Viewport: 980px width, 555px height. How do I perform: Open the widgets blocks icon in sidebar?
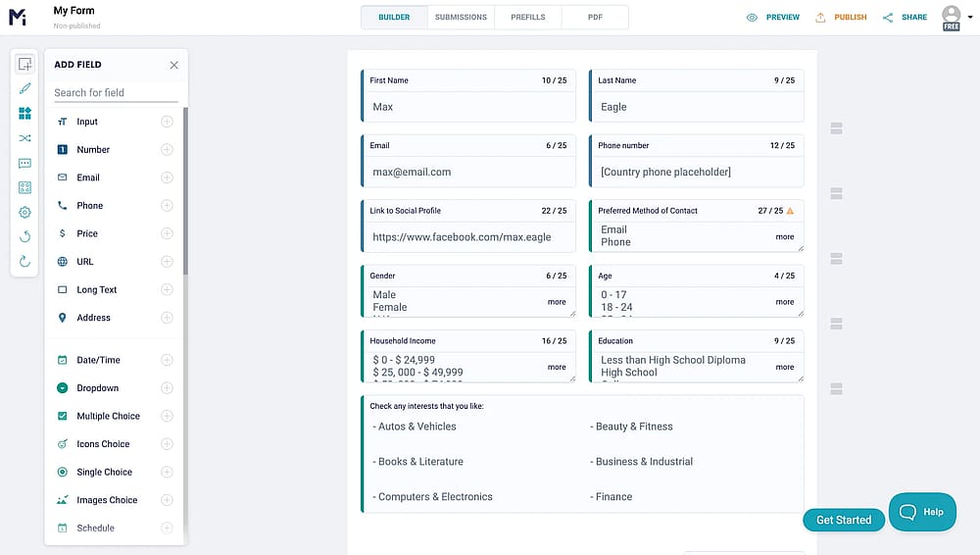(25, 113)
